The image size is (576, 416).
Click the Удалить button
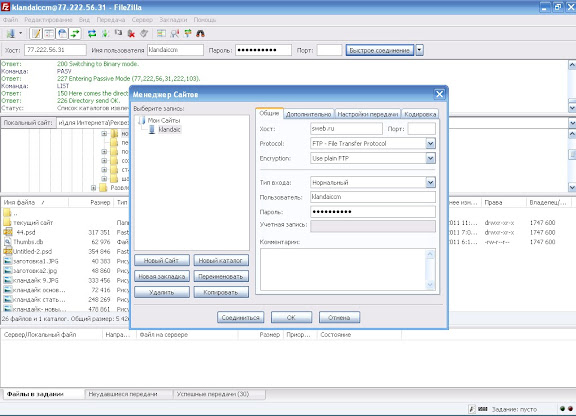coord(162,292)
